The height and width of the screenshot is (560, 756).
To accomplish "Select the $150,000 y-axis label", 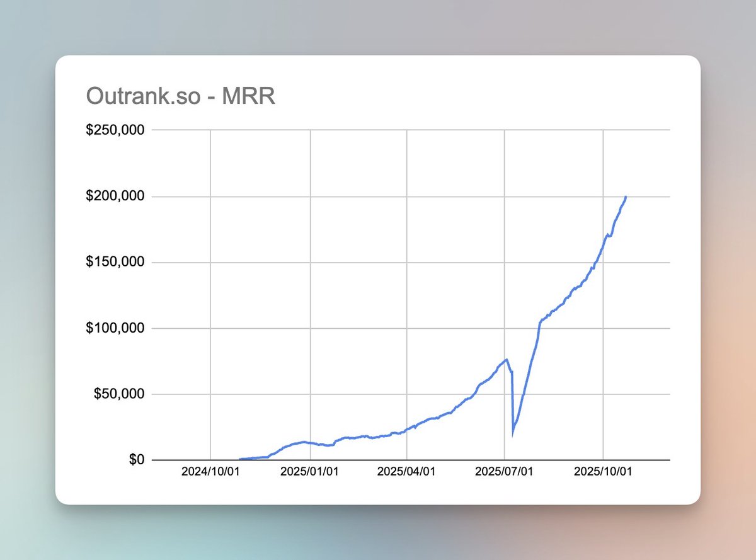I will point(115,262).
